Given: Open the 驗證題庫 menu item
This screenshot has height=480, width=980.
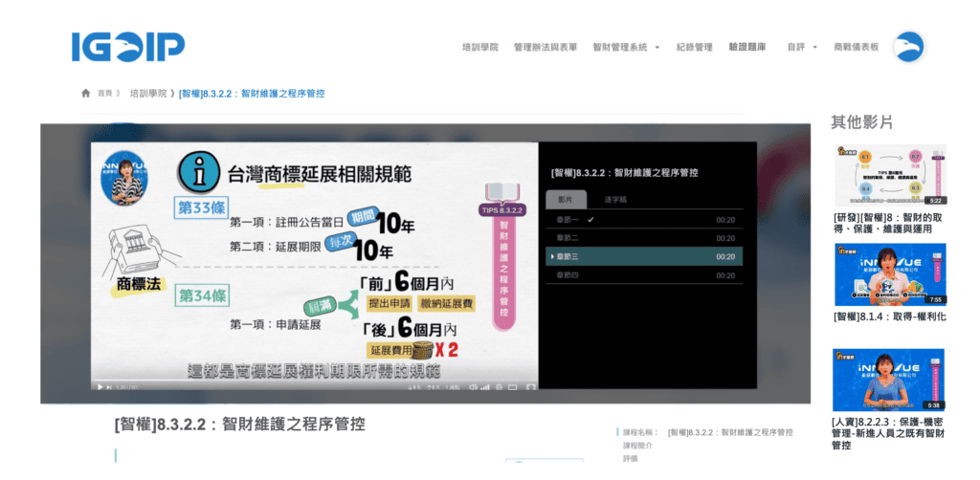Looking at the screenshot, I should coord(746,47).
